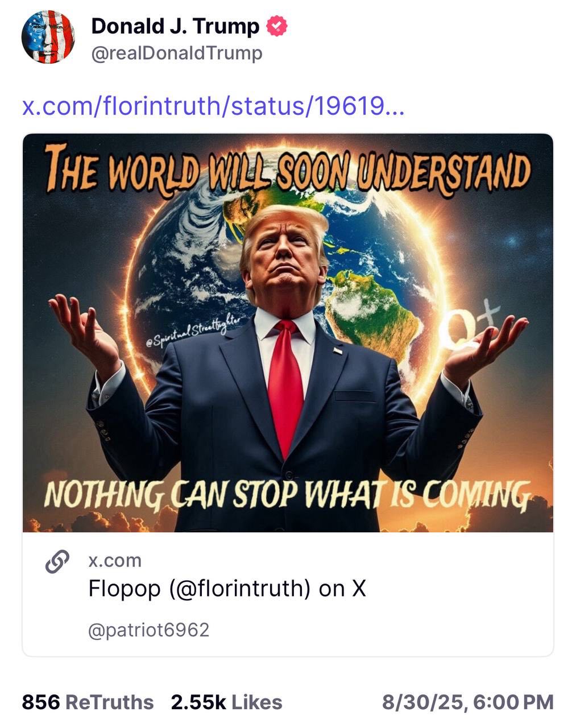Viewport: 576px width, 728px height.
Task: Open the embedded link preview image
Action: pos(288,333)
